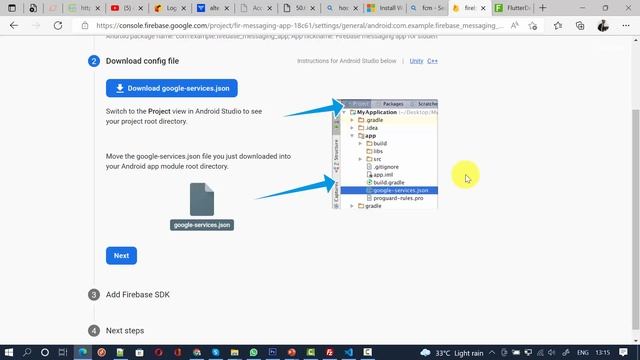Switch ENG input language indicator
The width and height of the screenshot is (640, 360).
pos(583,352)
